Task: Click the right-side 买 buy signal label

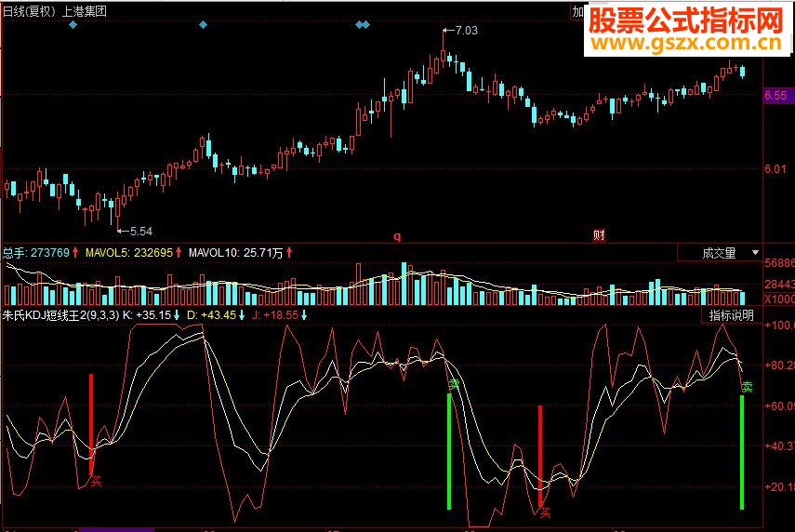Action: 545,512
